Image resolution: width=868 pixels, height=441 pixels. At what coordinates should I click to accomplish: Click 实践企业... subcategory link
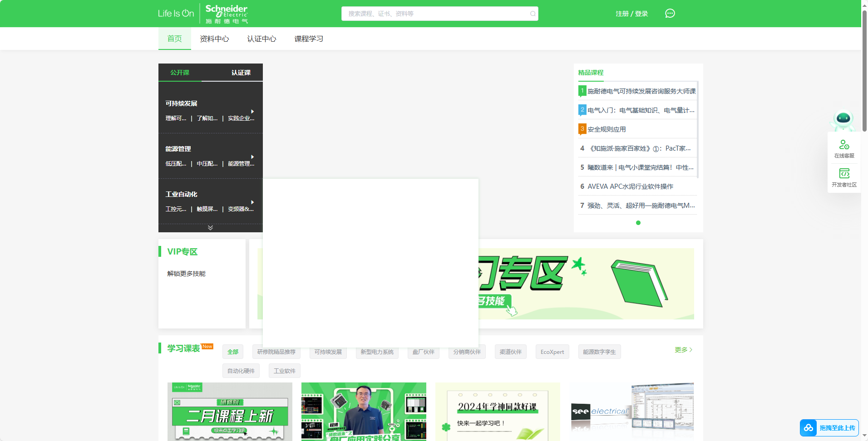tap(241, 118)
